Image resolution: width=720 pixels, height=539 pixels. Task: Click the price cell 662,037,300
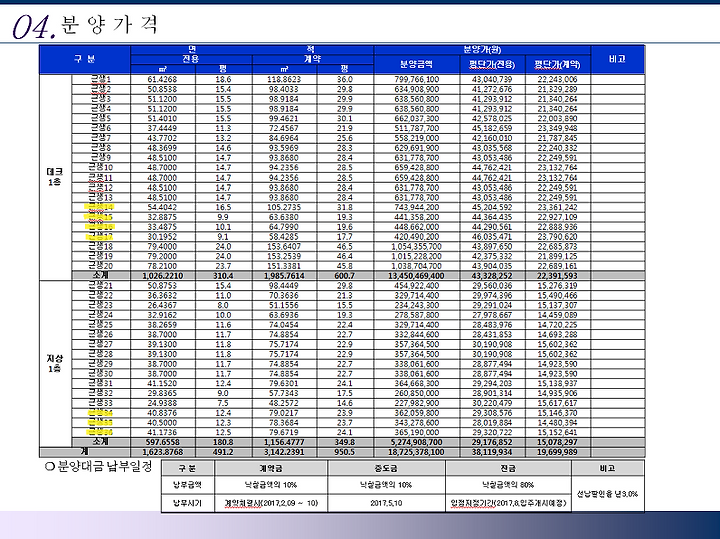[416, 118]
